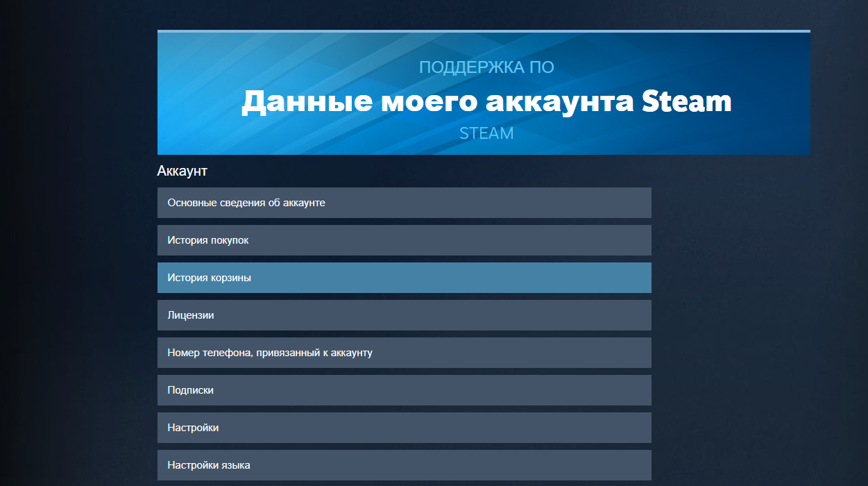Click the ПОДДЕРЖКА ПО header text
This screenshot has height=486, width=868.
(x=486, y=67)
